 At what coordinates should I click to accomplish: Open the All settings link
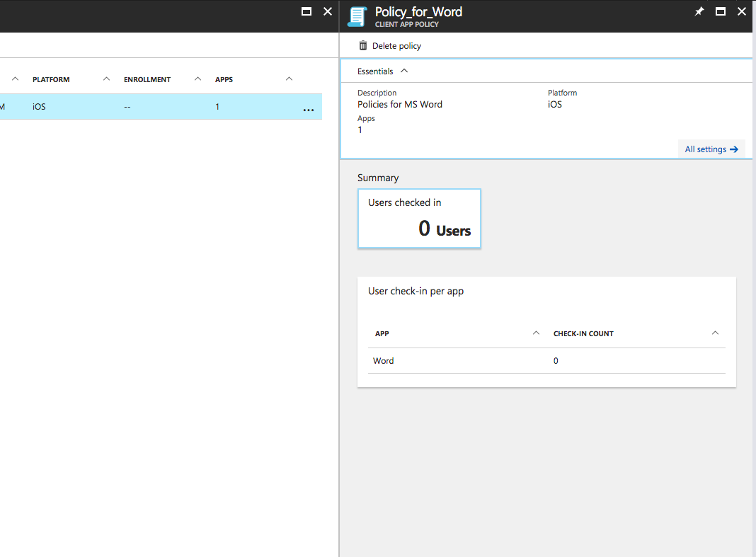point(711,149)
